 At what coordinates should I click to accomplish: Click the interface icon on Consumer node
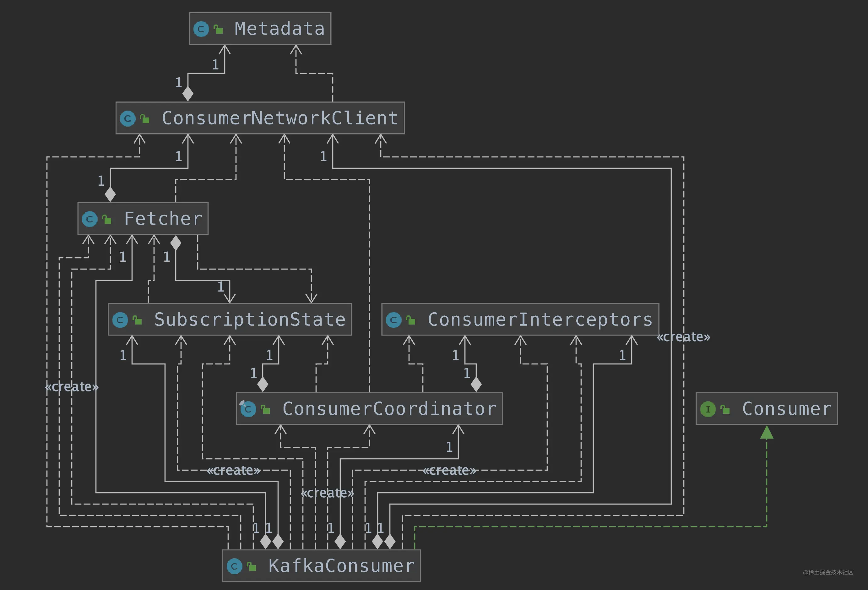click(x=708, y=409)
